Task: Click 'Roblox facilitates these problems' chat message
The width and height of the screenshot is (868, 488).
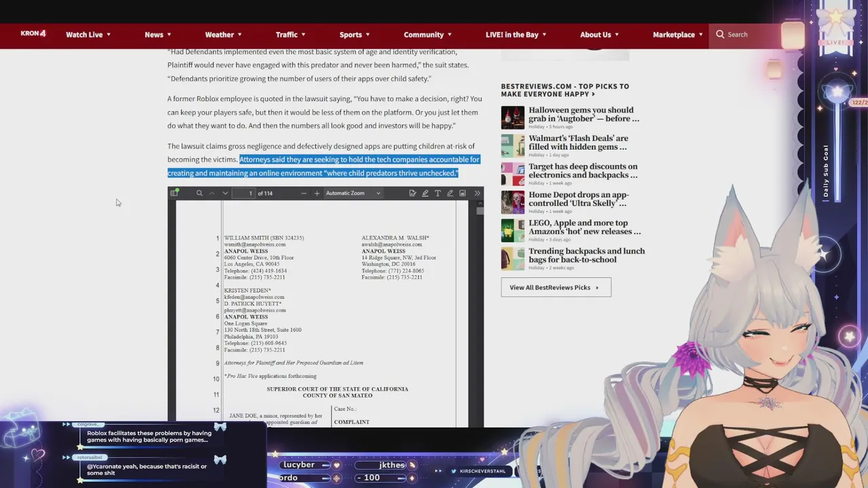Action: point(149,436)
